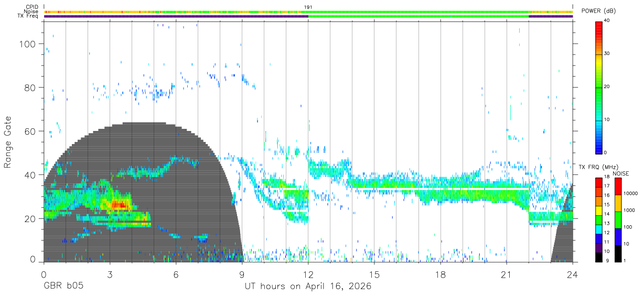
Task: Click the NOISE legend title
Action: 621,173
